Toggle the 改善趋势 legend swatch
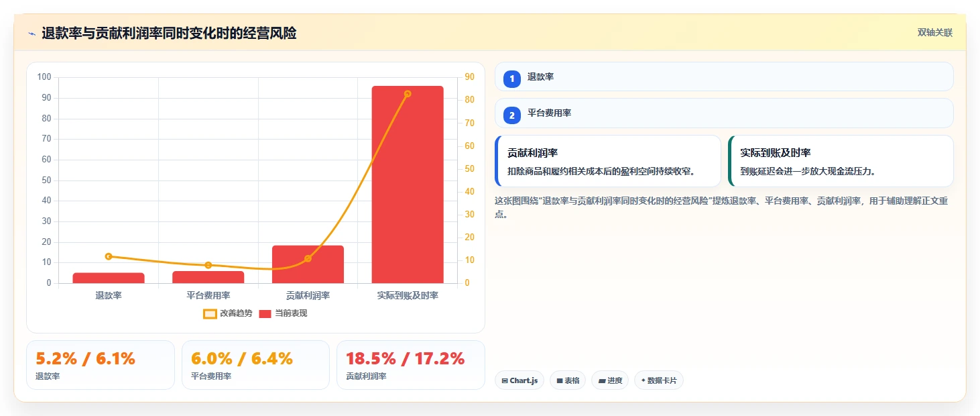Viewport: 980px width, 416px height. pyautogui.click(x=210, y=313)
